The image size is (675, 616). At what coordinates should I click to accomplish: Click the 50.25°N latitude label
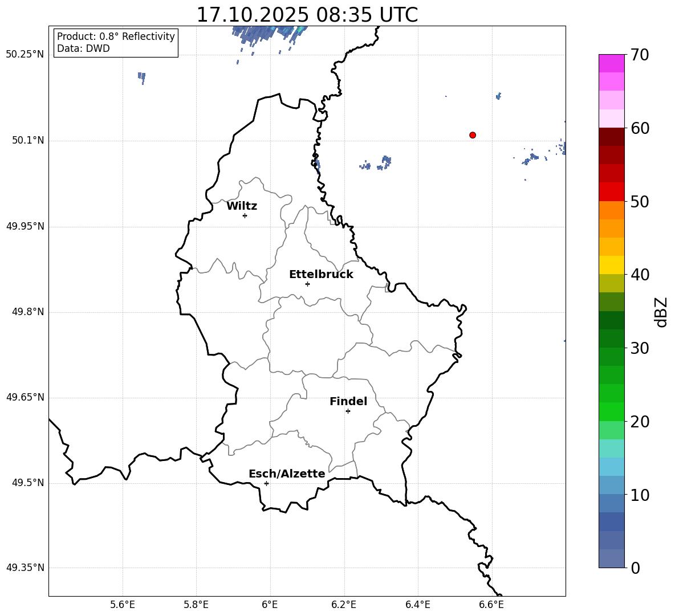point(25,55)
